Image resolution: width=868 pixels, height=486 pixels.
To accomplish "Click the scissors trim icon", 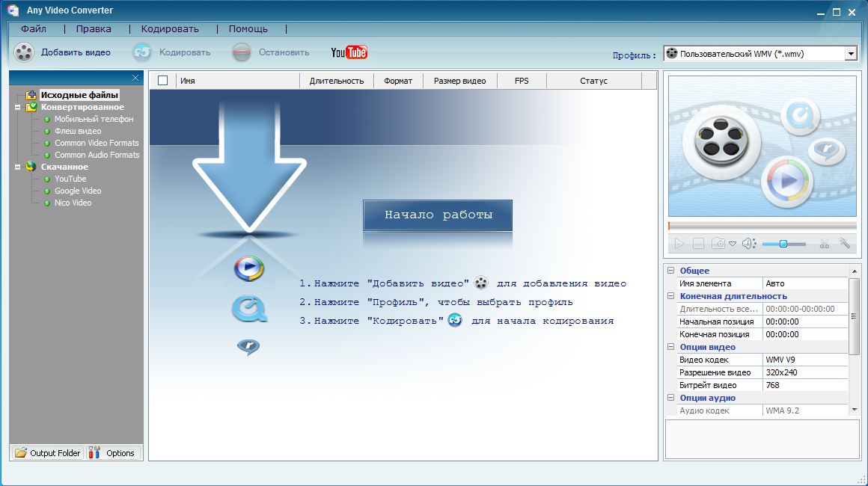I will pyautogui.click(x=825, y=244).
